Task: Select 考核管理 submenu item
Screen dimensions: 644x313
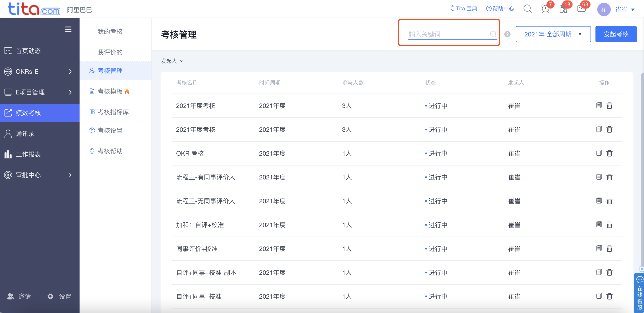Action: point(115,71)
